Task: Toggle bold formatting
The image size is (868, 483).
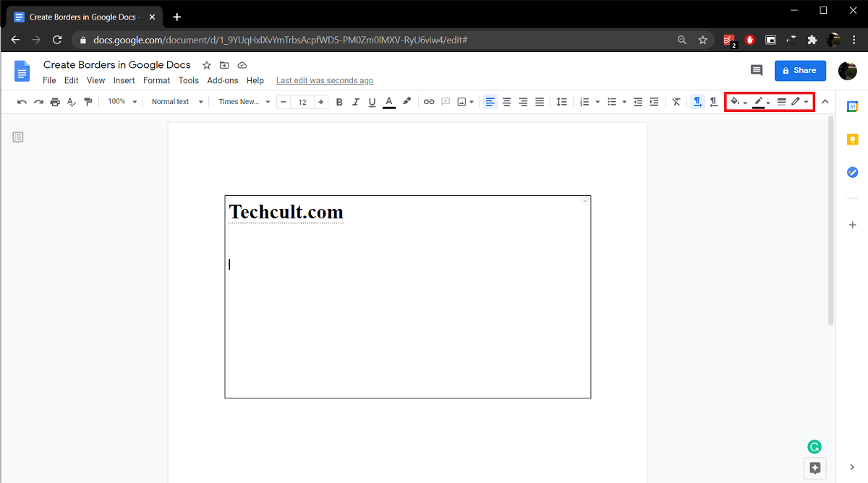Action: pos(339,102)
